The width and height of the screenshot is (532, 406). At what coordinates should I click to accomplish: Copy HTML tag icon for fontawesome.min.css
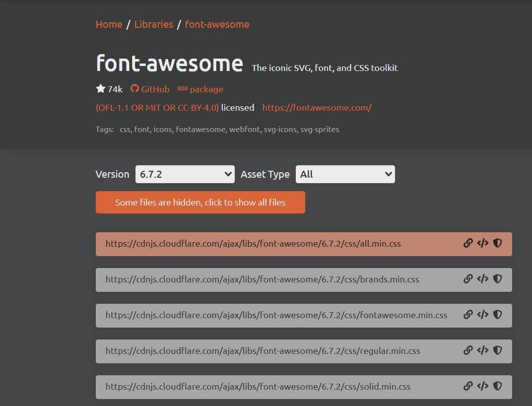482,314
